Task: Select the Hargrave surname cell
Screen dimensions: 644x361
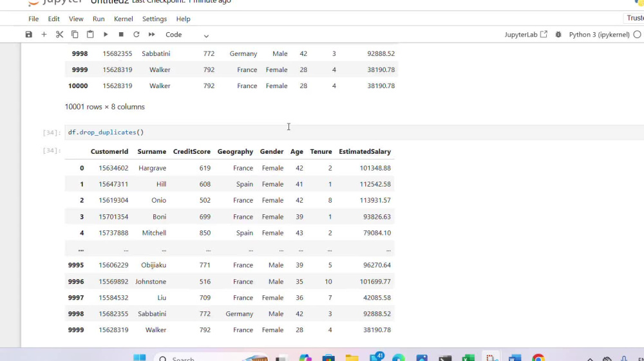Action: pos(153,168)
